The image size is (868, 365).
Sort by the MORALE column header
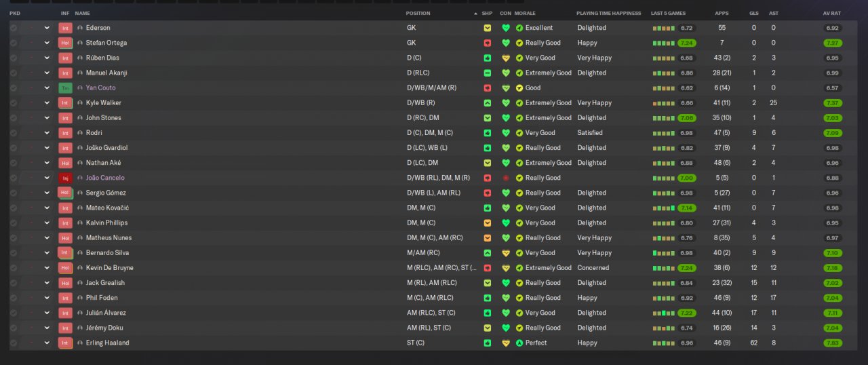click(525, 14)
